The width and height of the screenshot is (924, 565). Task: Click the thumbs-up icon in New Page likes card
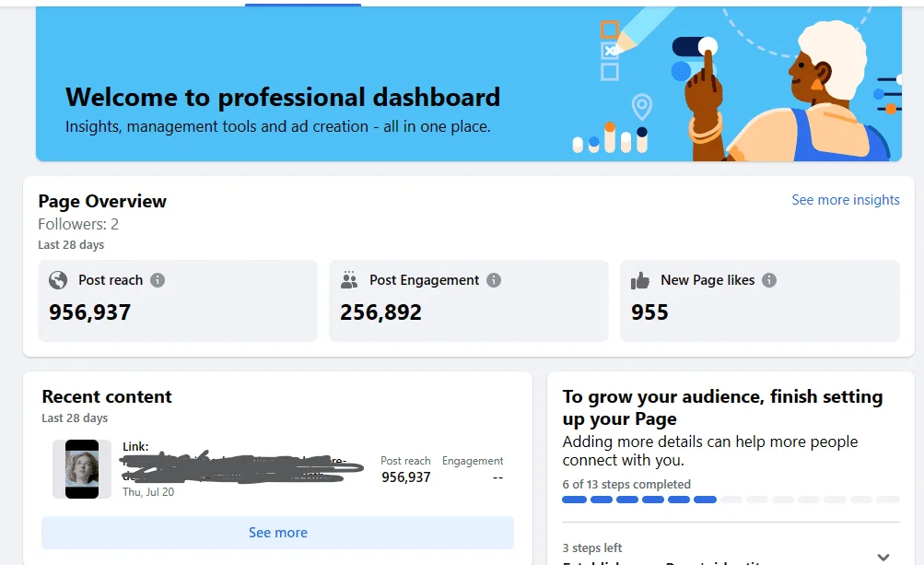pyautogui.click(x=640, y=281)
